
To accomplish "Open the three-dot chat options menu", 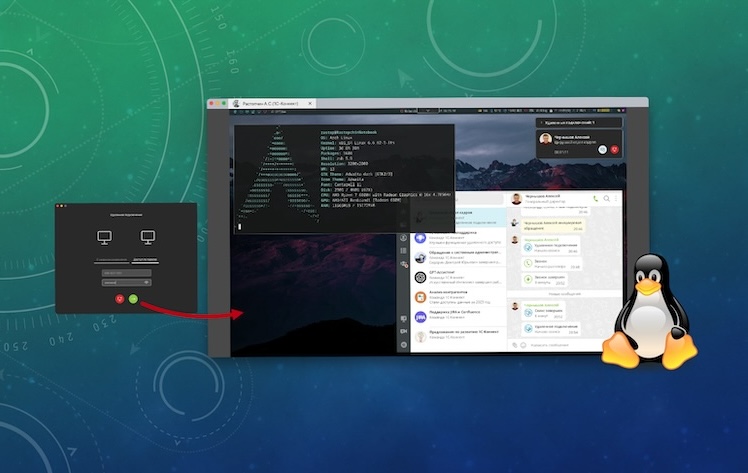I will click(617, 199).
